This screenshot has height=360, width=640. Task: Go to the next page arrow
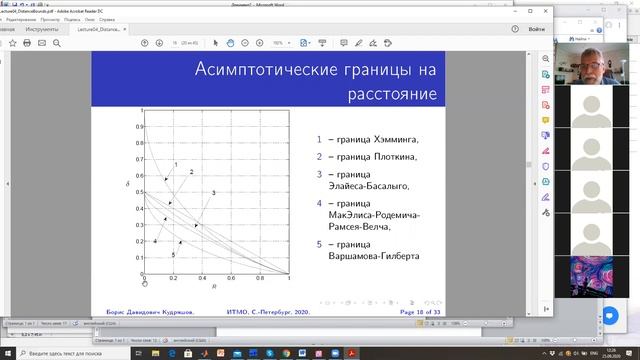coord(159,43)
